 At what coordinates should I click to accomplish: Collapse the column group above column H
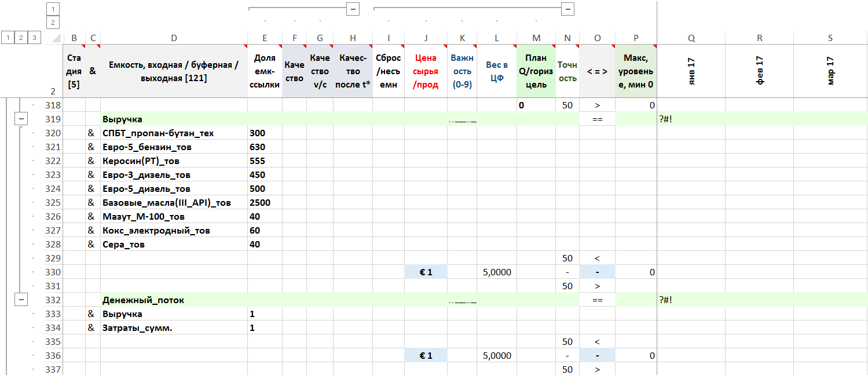pos(353,9)
